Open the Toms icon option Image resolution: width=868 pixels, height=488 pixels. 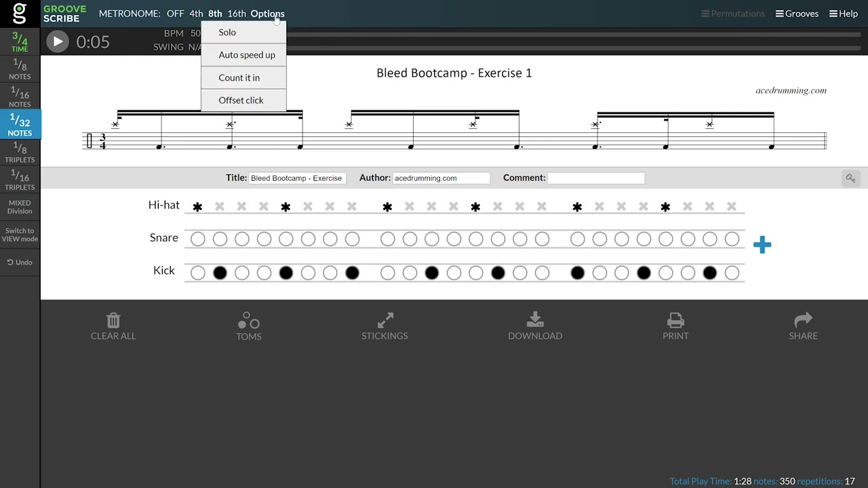(249, 321)
